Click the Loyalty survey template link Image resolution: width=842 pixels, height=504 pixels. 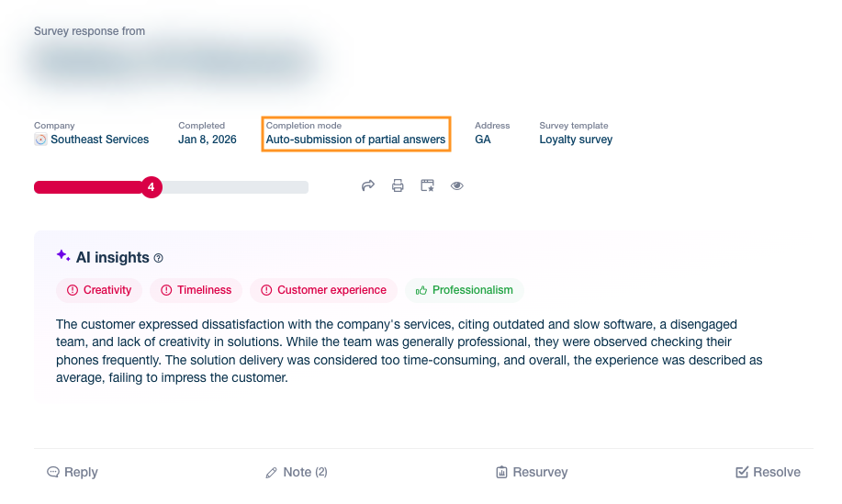click(x=576, y=140)
